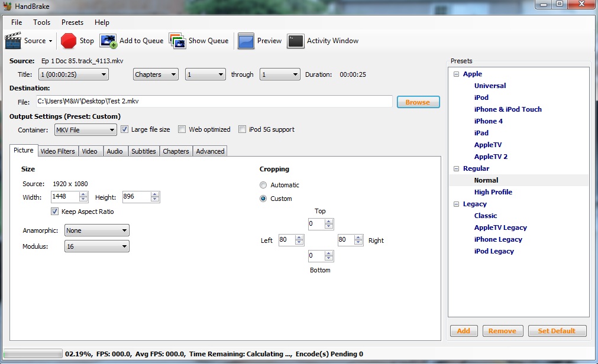
Task: Enable iPod 5G support checkbox
Action: (242, 129)
